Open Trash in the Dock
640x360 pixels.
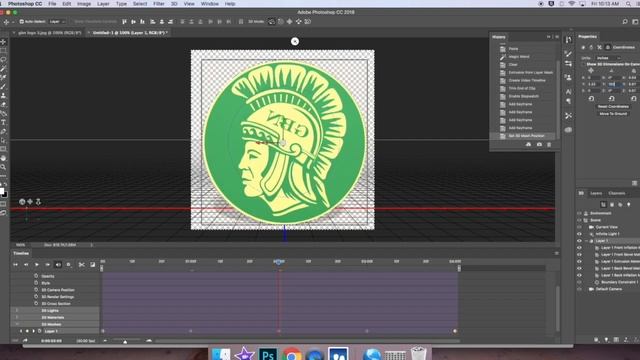418,353
